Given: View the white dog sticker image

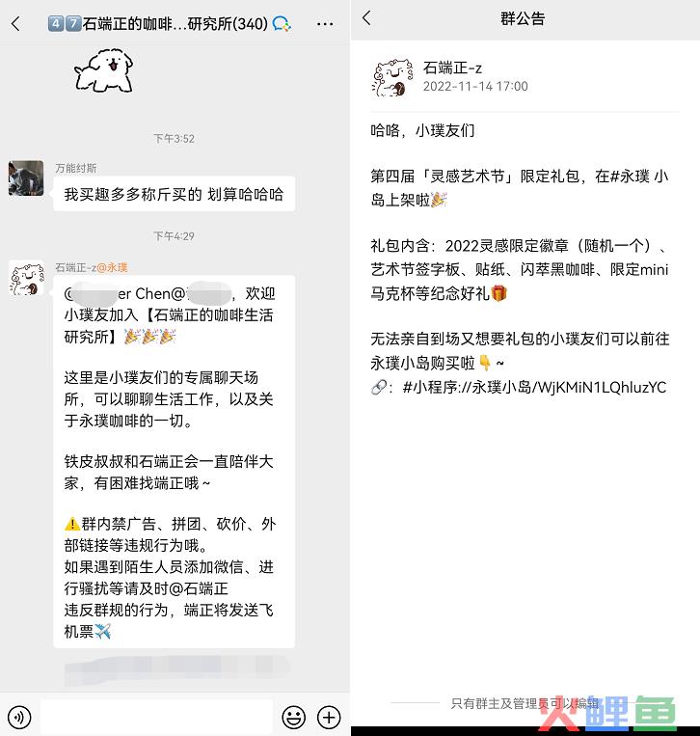Looking at the screenshot, I should (103, 70).
